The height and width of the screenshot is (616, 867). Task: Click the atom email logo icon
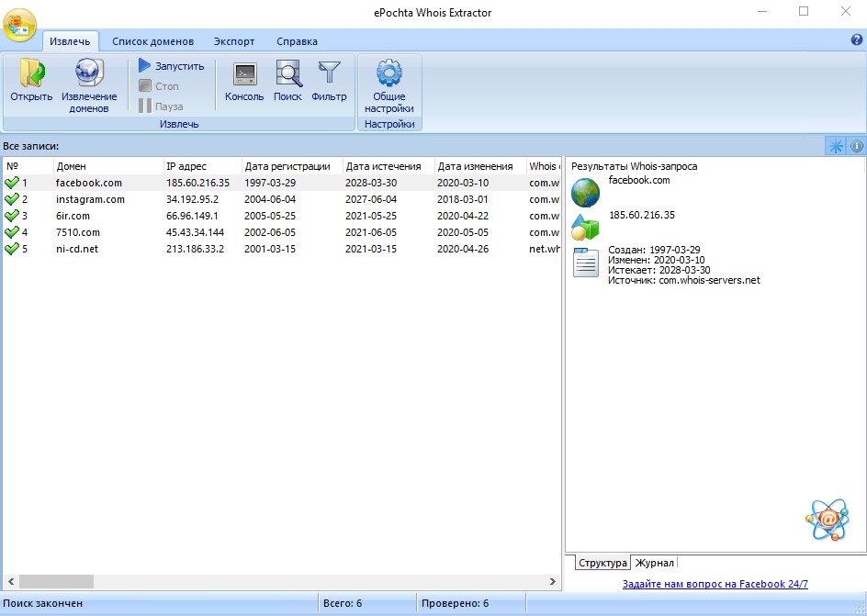(x=828, y=520)
